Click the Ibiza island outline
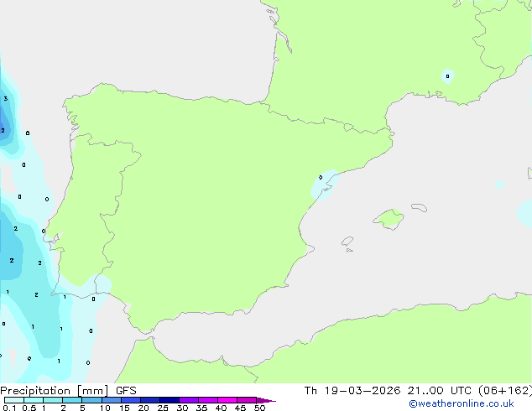Screen dimensions: 532x411 (x=347, y=242)
